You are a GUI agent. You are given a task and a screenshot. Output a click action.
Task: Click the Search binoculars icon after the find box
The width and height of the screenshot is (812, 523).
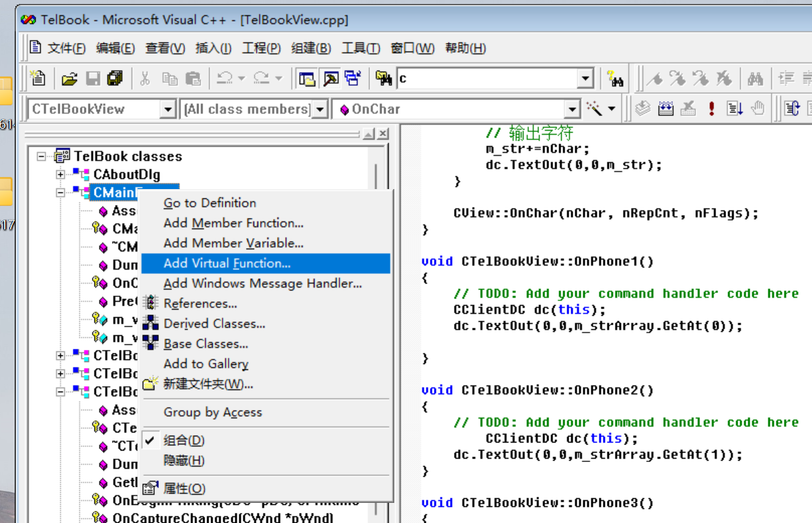pyautogui.click(x=616, y=78)
